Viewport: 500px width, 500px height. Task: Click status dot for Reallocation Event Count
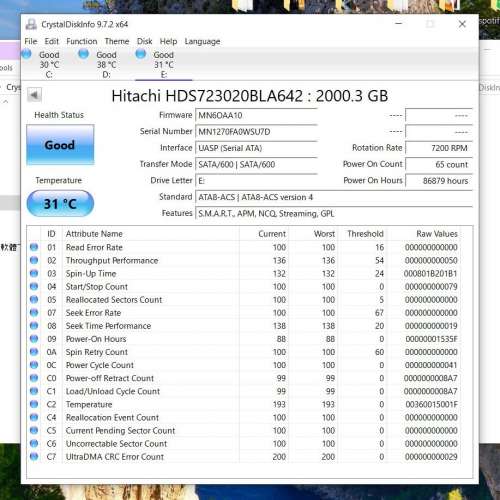34,417
